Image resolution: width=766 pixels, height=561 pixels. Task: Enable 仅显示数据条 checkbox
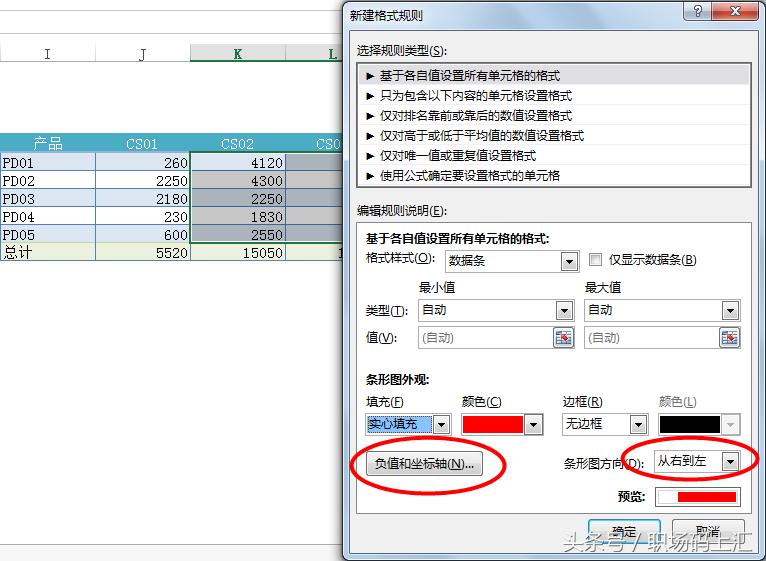pyautogui.click(x=595, y=259)
